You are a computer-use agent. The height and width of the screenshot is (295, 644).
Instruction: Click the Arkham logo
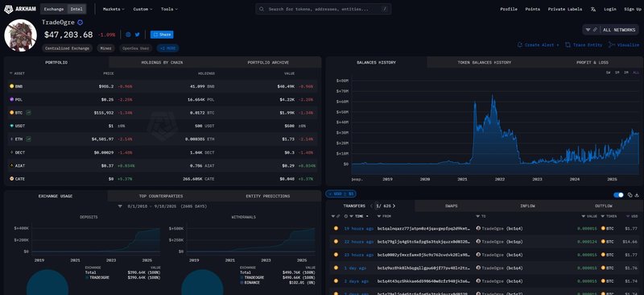pyautogui.click(x=20, y=9)
